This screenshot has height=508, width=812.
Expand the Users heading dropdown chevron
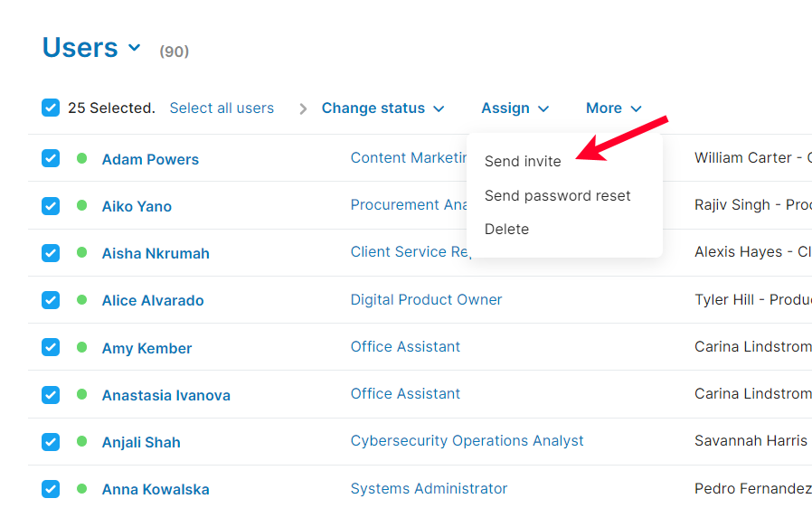point(135,48)
